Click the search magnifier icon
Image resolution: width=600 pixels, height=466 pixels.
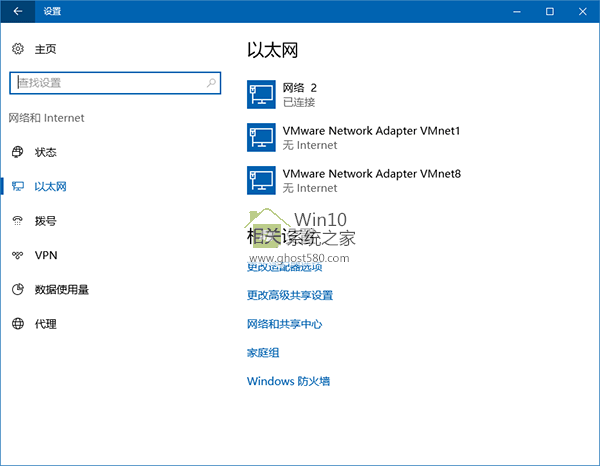click(x=211, y=83)
